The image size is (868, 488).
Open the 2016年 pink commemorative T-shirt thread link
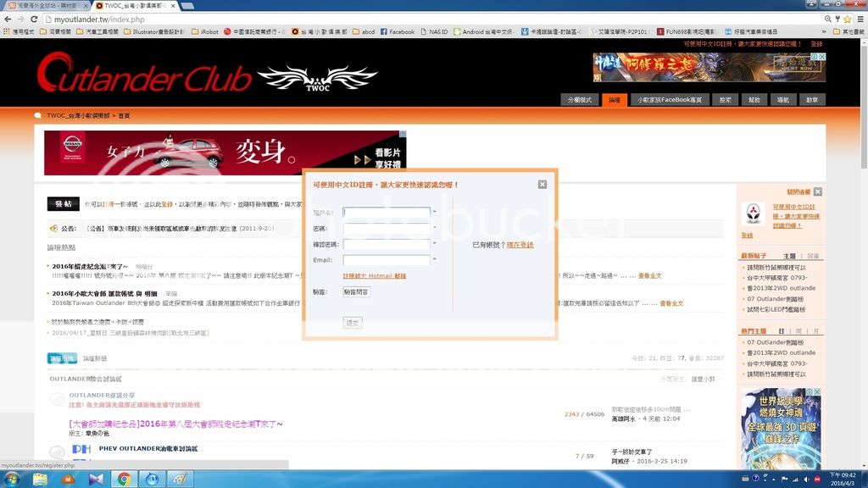pos(175,424)
